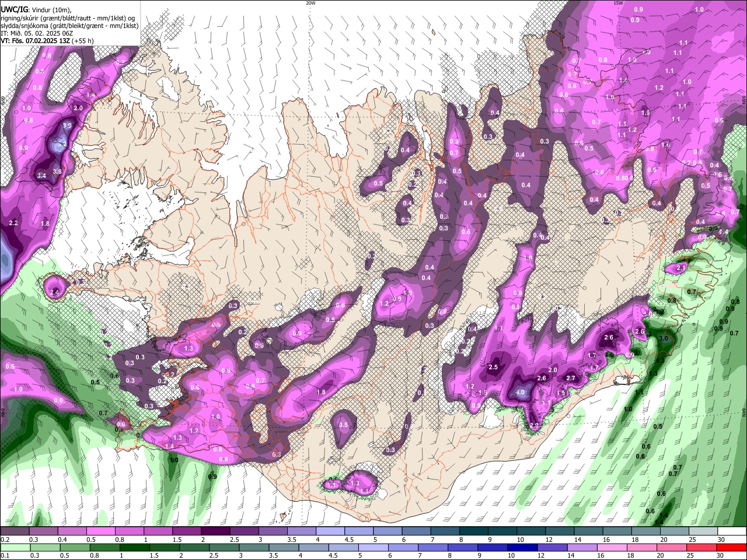The image size is (747, 560).
Task: Click the 3.8 snowfall value on the map
Action: click(57, 171)
